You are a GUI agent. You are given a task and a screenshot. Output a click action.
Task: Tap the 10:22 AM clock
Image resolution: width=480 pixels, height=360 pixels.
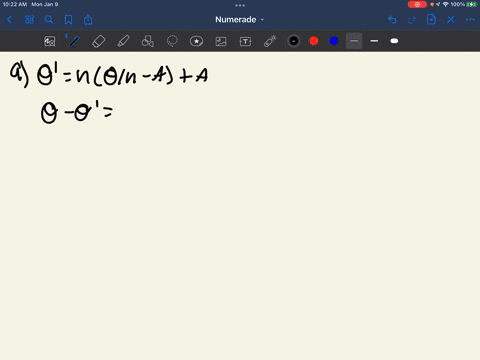(15, 4)
